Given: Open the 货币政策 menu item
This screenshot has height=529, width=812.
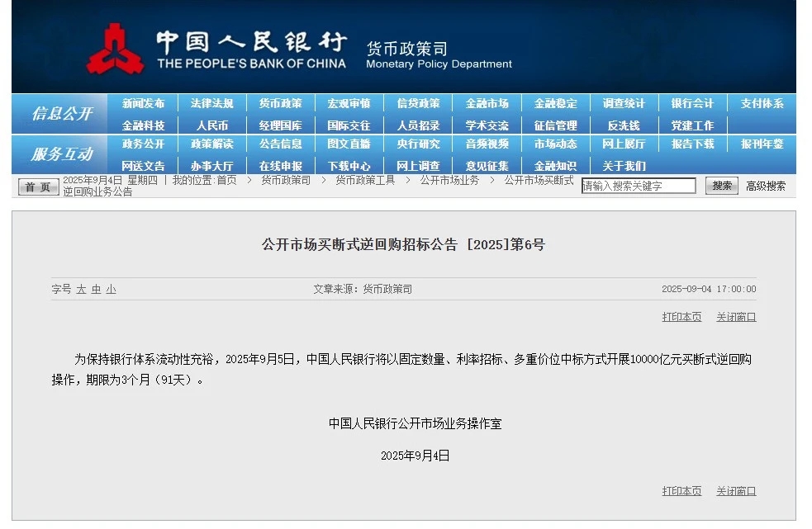Looking at the screenshot, I should click(281, 103).
